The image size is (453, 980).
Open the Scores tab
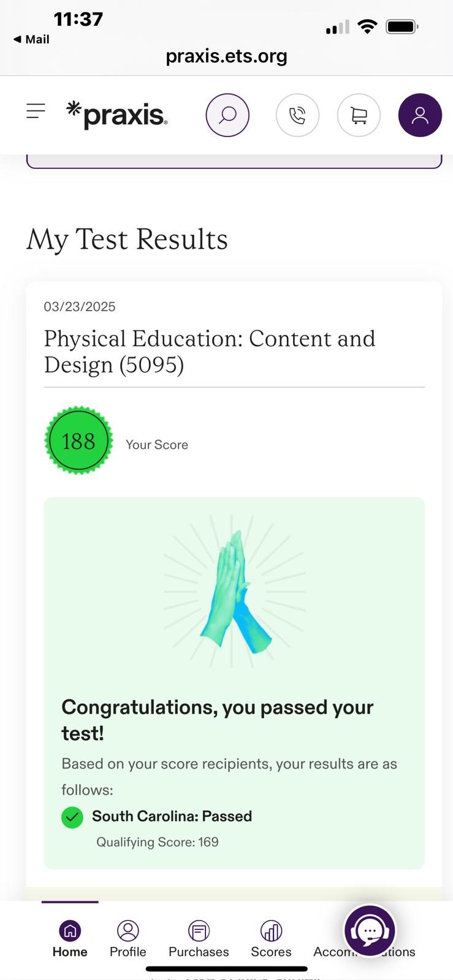coord(271,939)
